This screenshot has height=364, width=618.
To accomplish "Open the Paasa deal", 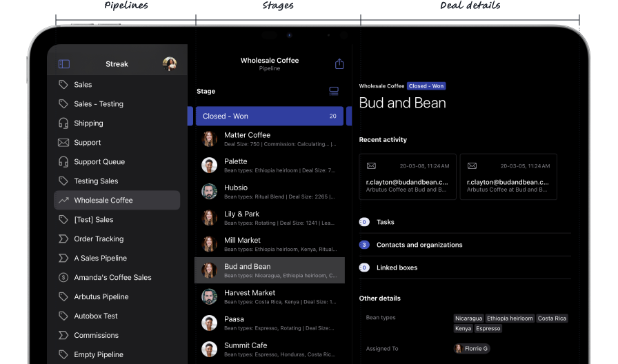I will pos(270,323).
